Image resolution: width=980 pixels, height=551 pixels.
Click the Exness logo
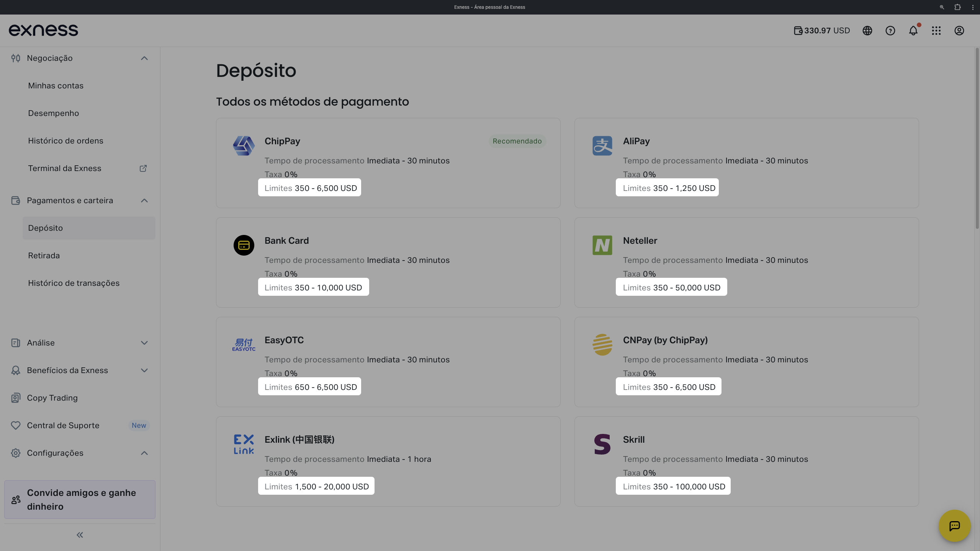43,30
